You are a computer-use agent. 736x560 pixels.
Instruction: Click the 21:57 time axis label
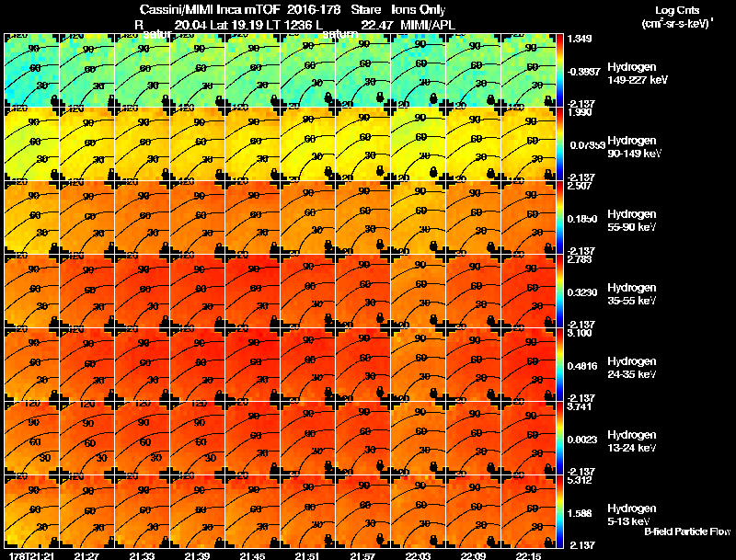[362, 555]
